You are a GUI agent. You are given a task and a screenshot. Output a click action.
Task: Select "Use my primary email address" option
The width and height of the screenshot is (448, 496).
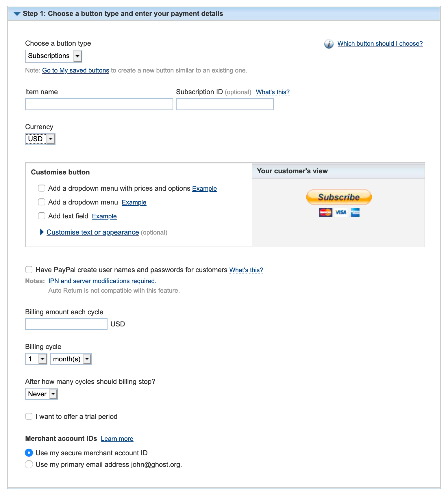coord(29,464)
